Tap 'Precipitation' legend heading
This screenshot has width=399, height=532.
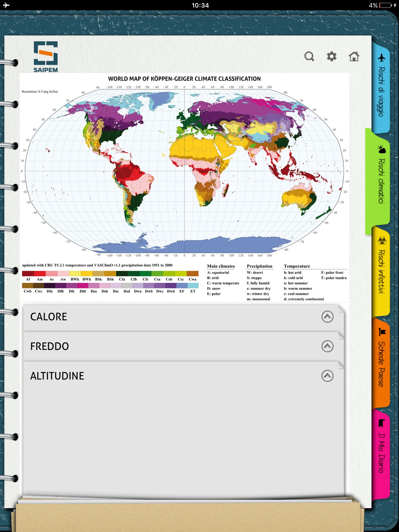click(260, 266)
